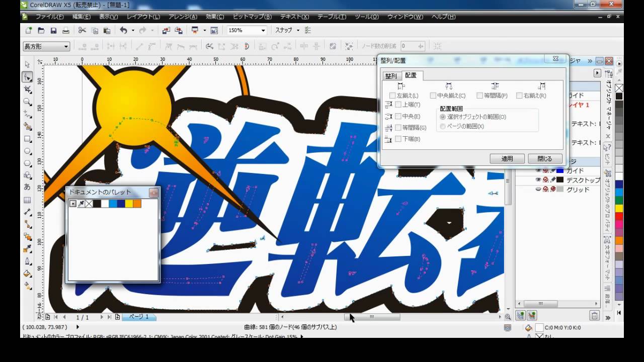644x362 pixels.
Task: Open the undo history dropdown arrow
Action: pos(133,30)
